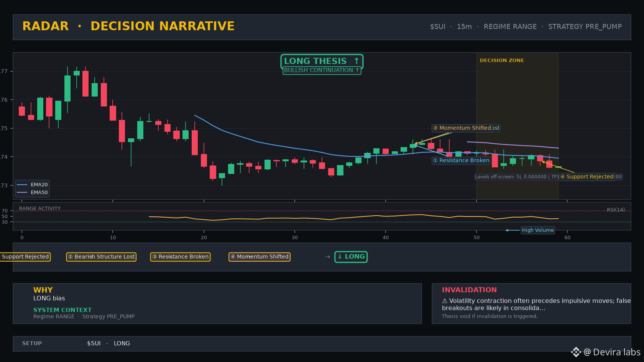
Task: Click the Momentum Shifted chip in the steps row
Action: (x=260, y=257)
